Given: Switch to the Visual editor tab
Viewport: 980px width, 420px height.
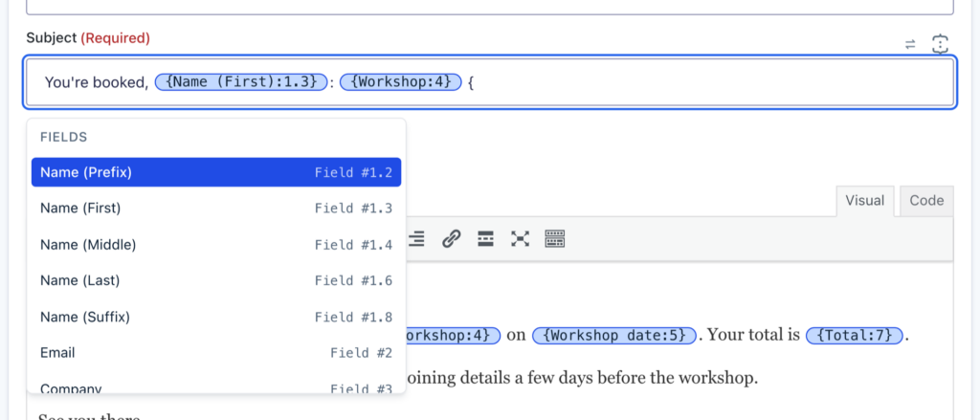Looking at the screenshot, I should coord(864,201).
